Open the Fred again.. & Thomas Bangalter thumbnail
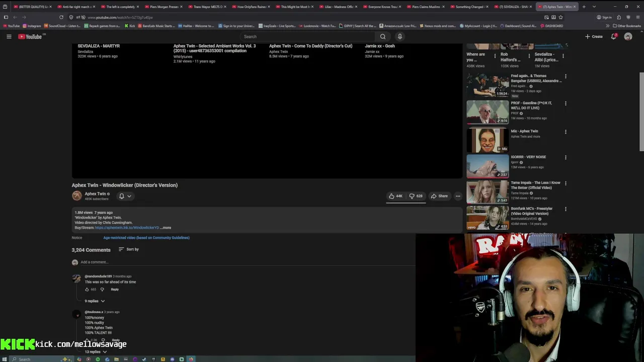 (488, 85)
